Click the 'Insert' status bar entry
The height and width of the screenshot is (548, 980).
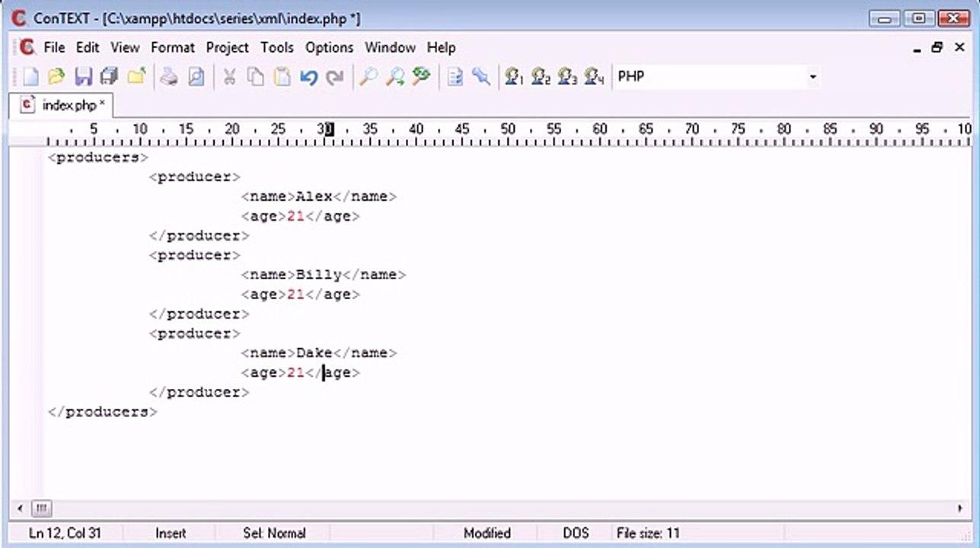(x=171, y=534)
